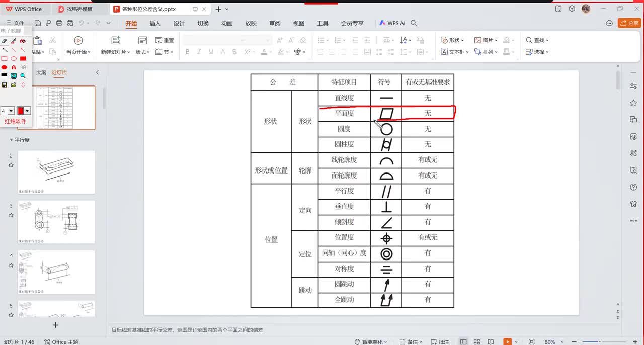Toggle star mark beside slide 2
Viewport: 644px width, 345px height.
(x=11, y=165)
